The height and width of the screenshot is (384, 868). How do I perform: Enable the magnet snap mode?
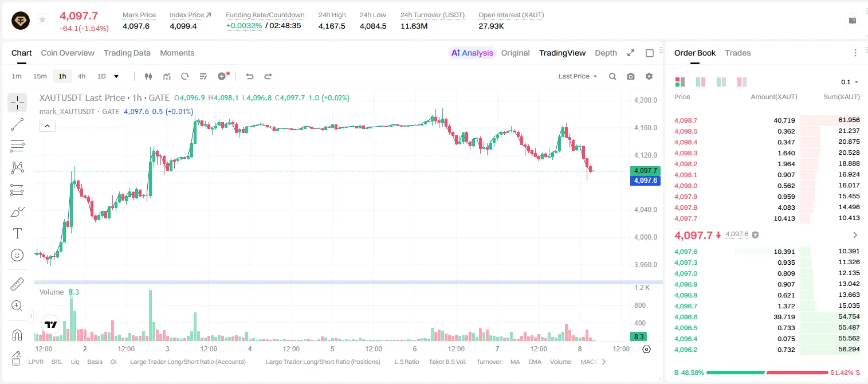pos(17,335)
